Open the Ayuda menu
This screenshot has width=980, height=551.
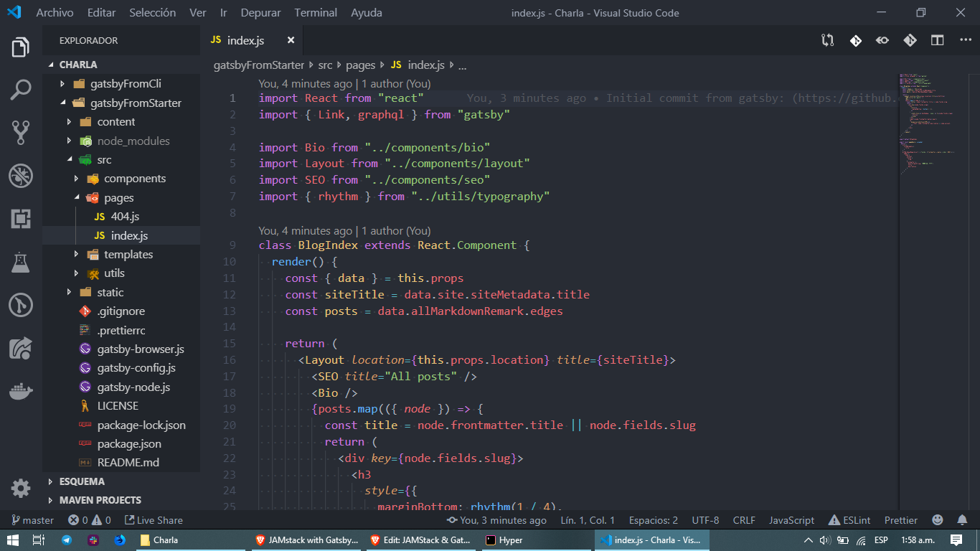coord(367,13)
